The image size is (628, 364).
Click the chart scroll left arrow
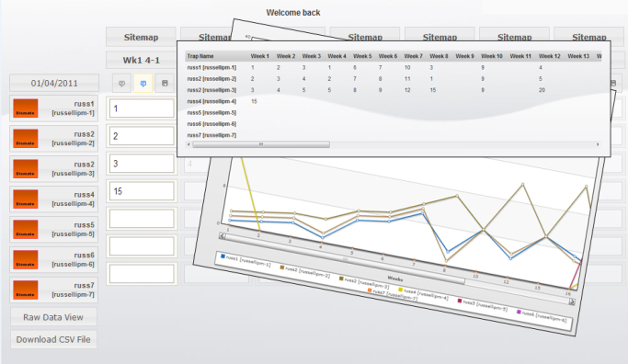(x=223, y=236)
